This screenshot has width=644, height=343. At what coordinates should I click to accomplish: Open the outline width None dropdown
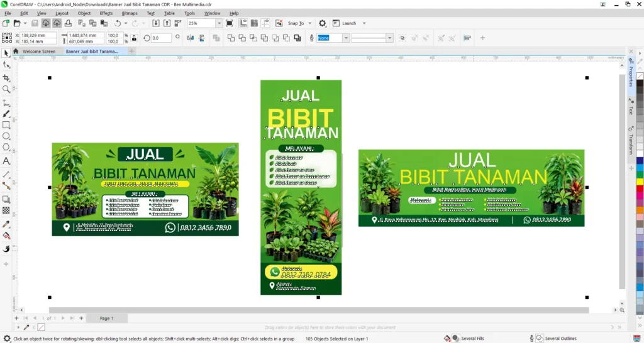(346, 38)
